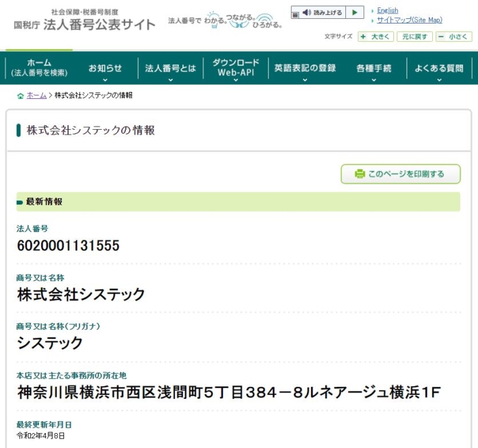Screen dimensions: 478x448
Task: Open the 各種手続 menu item
Action: (x=374, y=68)
